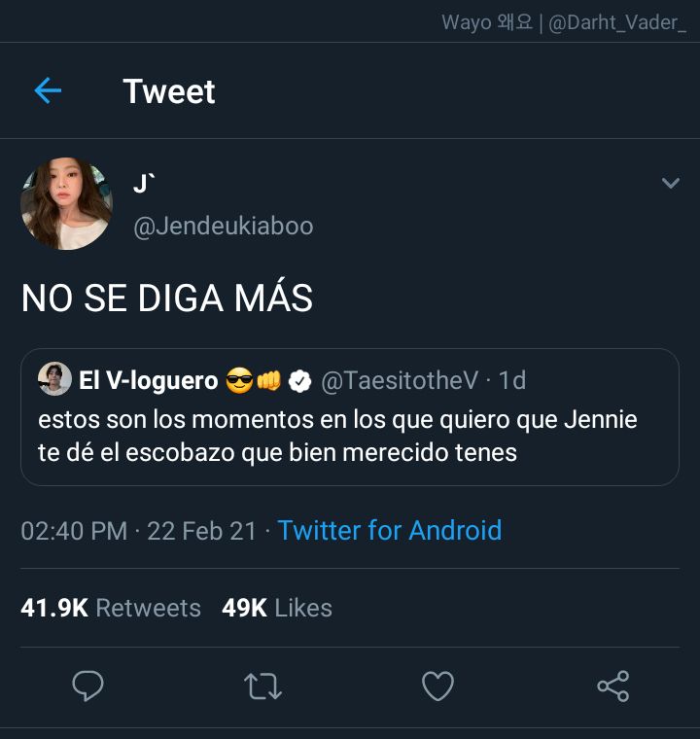Expand the tweet options chevron

click(x=670, y=183)
